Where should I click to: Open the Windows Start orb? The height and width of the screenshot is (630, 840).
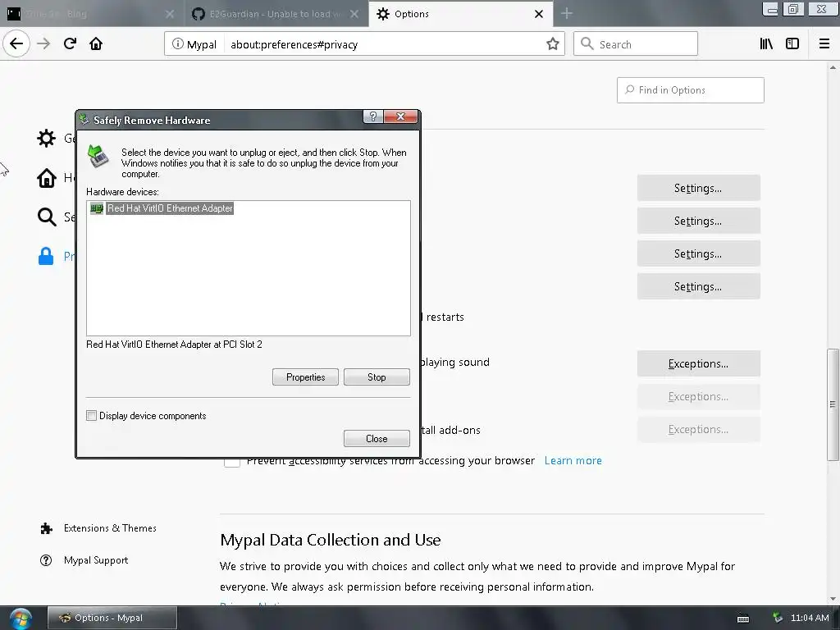click(21, 619)
